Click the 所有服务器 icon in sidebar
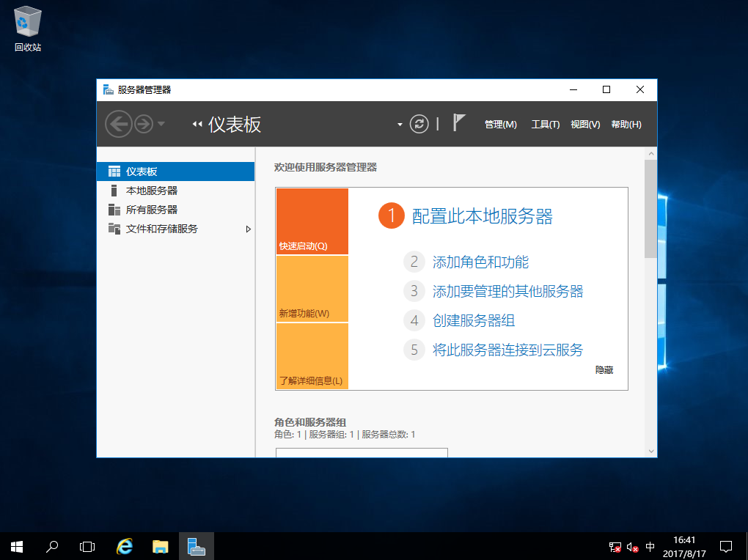 coord(114,210)
